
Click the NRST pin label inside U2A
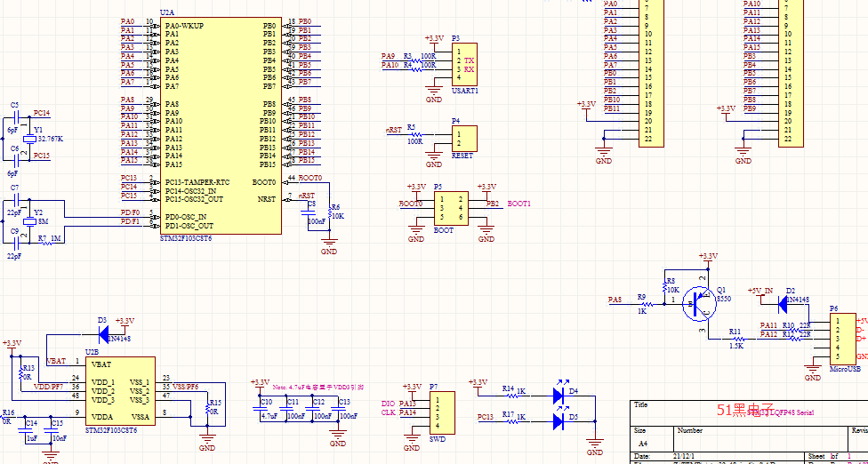click(x=266, y=199)
